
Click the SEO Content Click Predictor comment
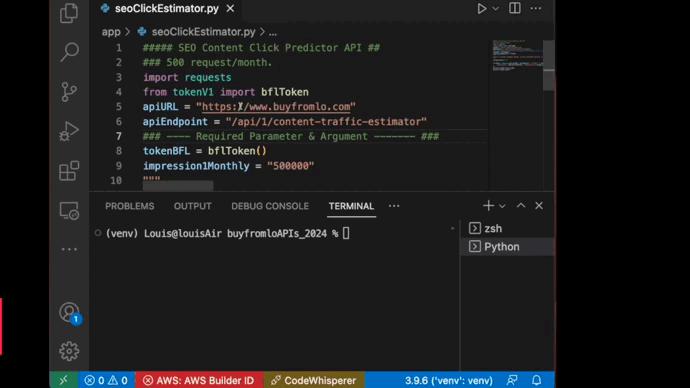tap(261, 48)
